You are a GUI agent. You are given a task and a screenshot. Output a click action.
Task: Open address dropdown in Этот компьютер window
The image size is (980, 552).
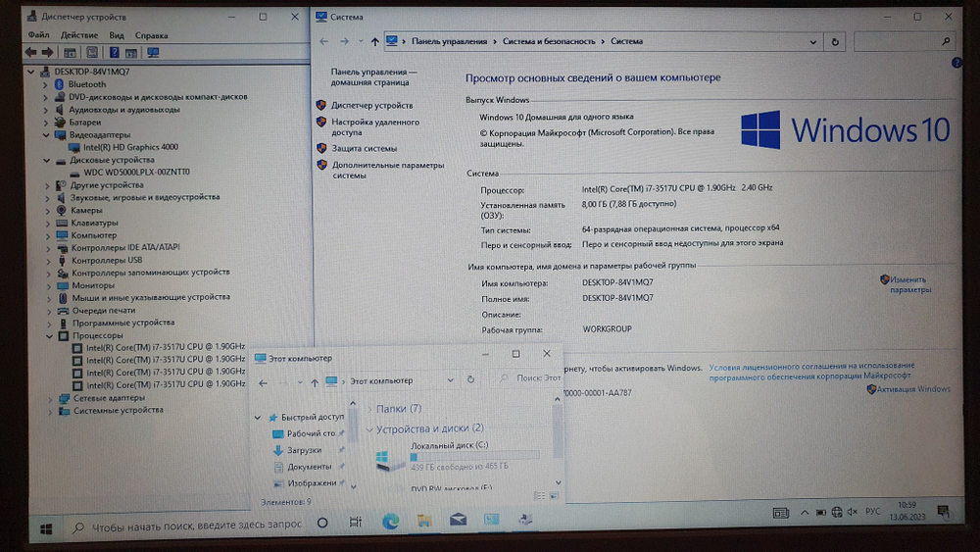pyautogui.click(x=450, y=380)
